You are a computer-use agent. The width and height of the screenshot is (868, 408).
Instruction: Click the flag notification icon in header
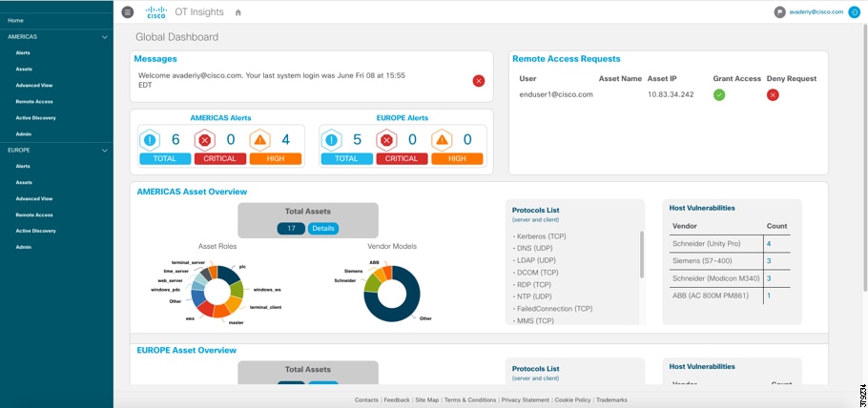[x=780, y=12]
